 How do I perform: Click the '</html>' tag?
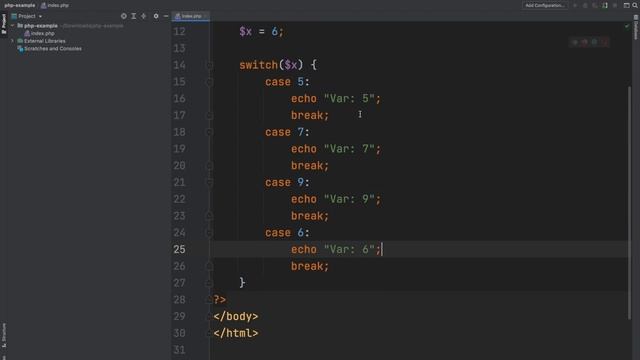coord(236,333)
